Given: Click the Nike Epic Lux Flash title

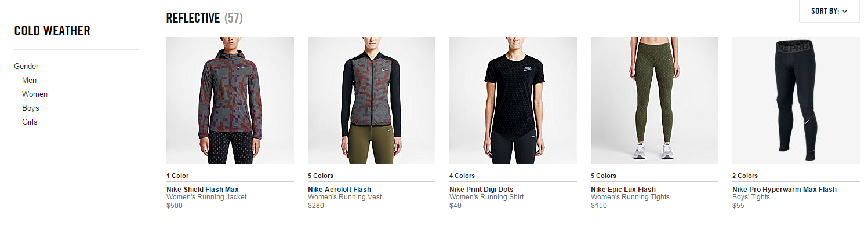Looking at the screenshot, I should 623,190.
